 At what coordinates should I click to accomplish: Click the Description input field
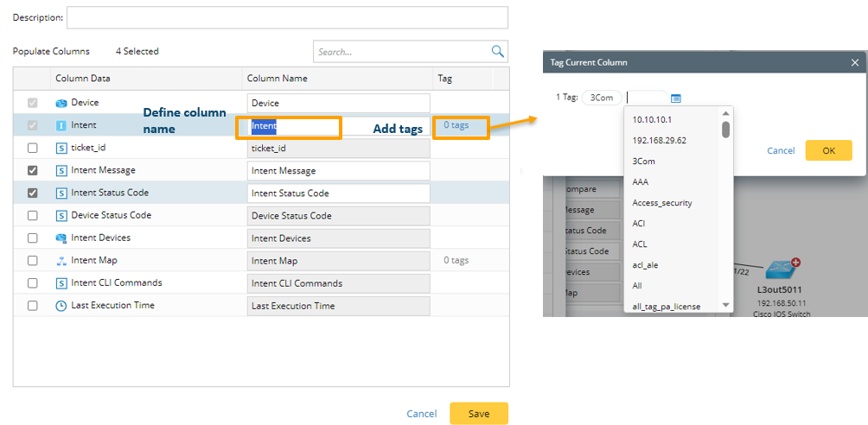(287, 17)
